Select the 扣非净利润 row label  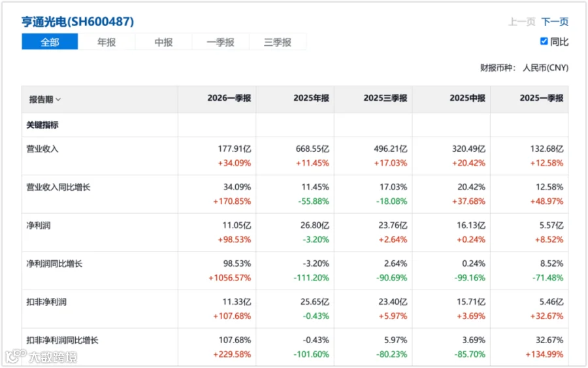tap(46, 302)
